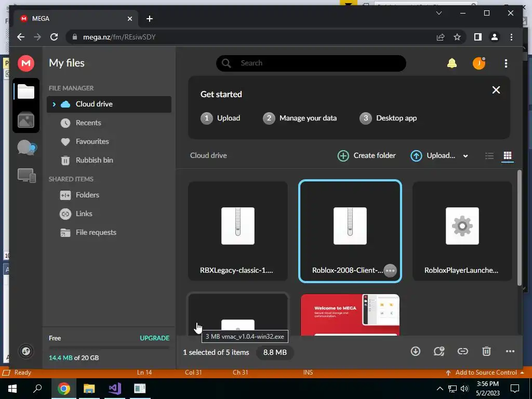This screenshot has height=399, width=532.
Task: Click the Upload... button
Action: click(433, 156)
